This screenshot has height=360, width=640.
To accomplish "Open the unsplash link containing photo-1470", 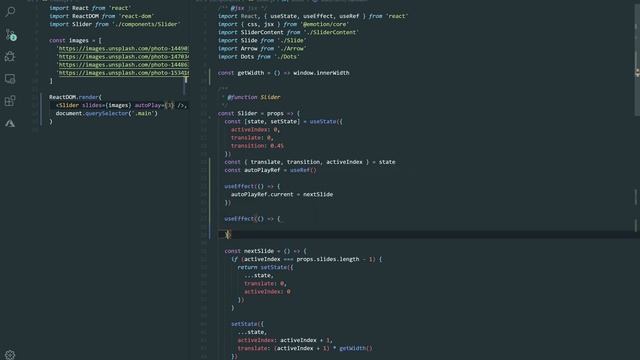I will (x=123, y=57).
